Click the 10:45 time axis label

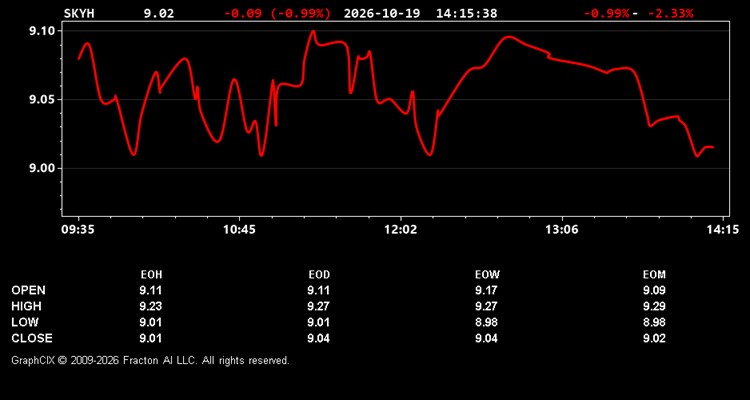pyautogui.click(x=239, y=230)
